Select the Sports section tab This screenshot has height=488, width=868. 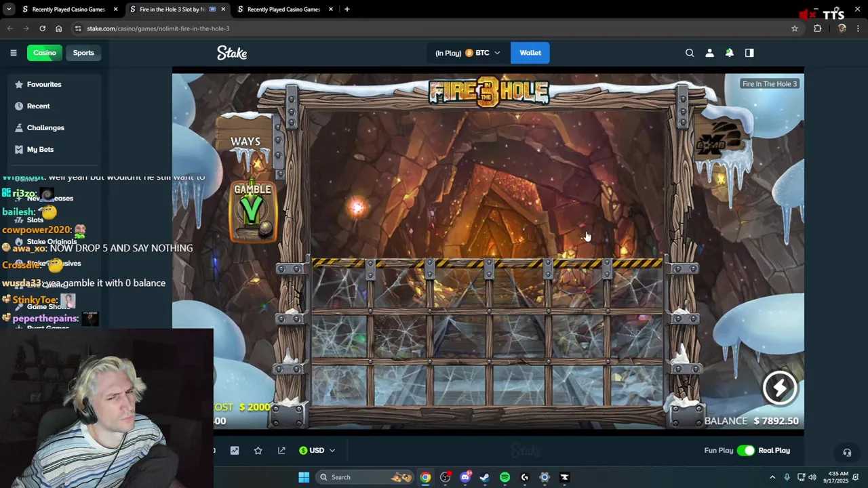pyautogui.click(x=83, y=53)
